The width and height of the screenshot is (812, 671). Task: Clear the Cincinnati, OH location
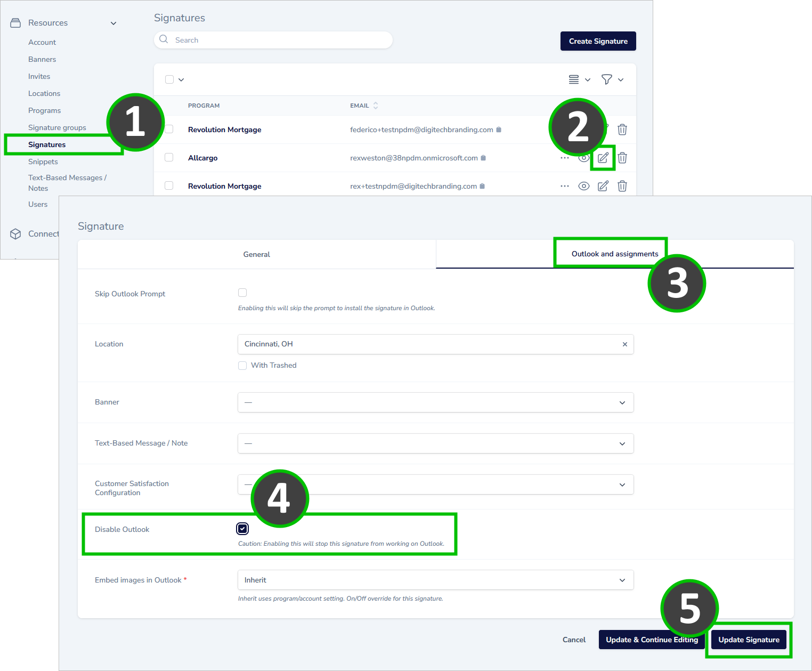point(625,344)
